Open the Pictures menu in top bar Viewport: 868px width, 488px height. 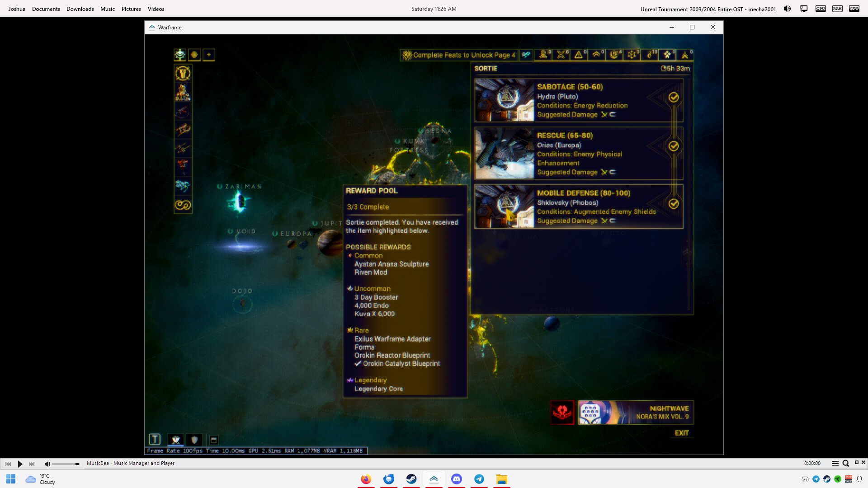131,9
